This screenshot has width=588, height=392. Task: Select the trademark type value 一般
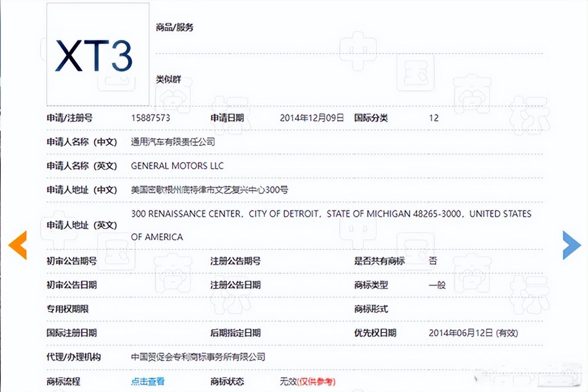[x=437, y=285]
